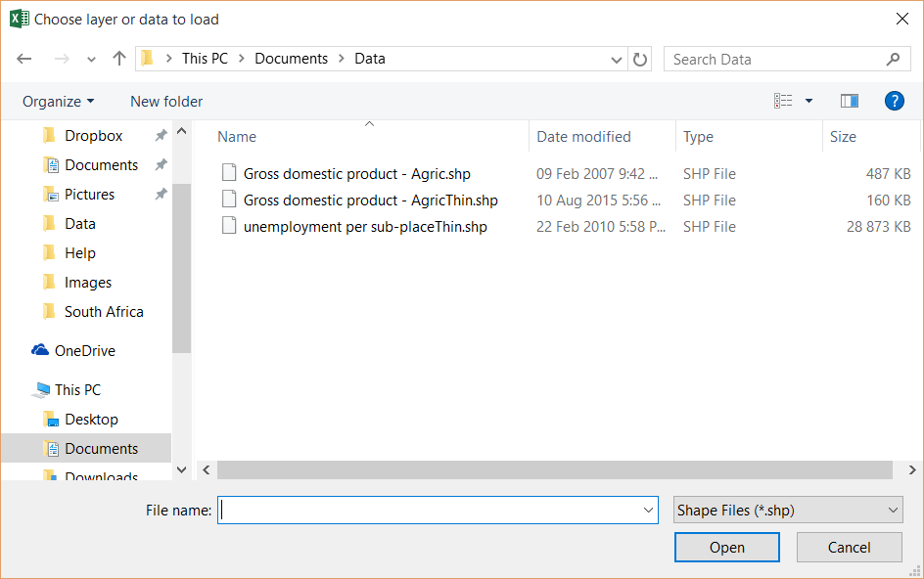Sort by Date modified column header
924x579 pixels.
point(583,137)
